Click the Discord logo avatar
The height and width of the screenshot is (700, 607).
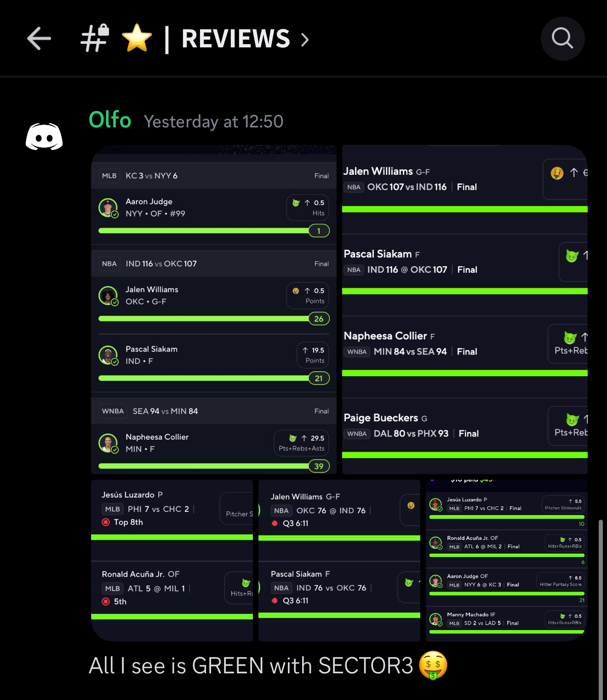(44, 137)
